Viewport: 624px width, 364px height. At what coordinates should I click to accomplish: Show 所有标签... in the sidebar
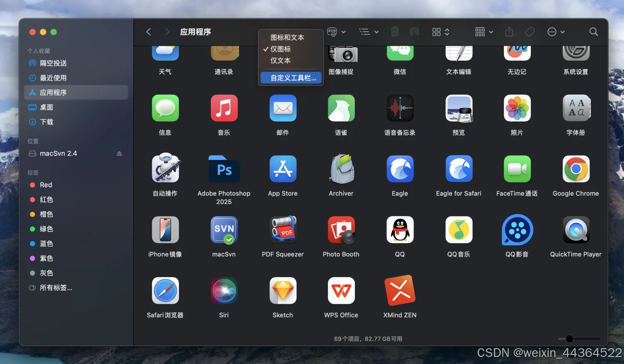coord(76,288)
